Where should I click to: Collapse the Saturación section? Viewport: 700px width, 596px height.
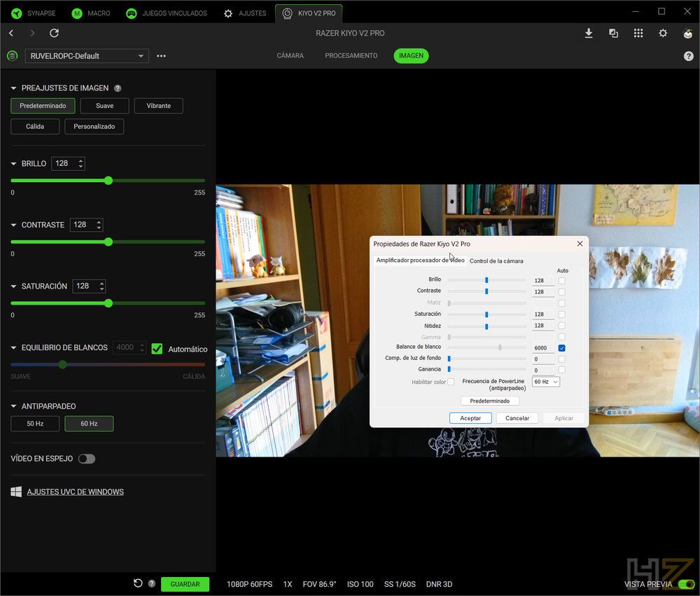pyautogui.click(x=13, y=286)
